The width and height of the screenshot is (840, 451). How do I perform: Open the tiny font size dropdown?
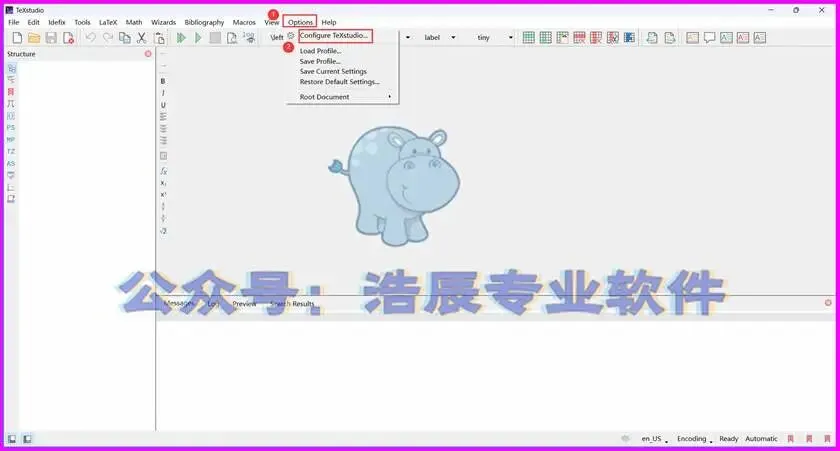pyautogui.click(x=494, y=37)
